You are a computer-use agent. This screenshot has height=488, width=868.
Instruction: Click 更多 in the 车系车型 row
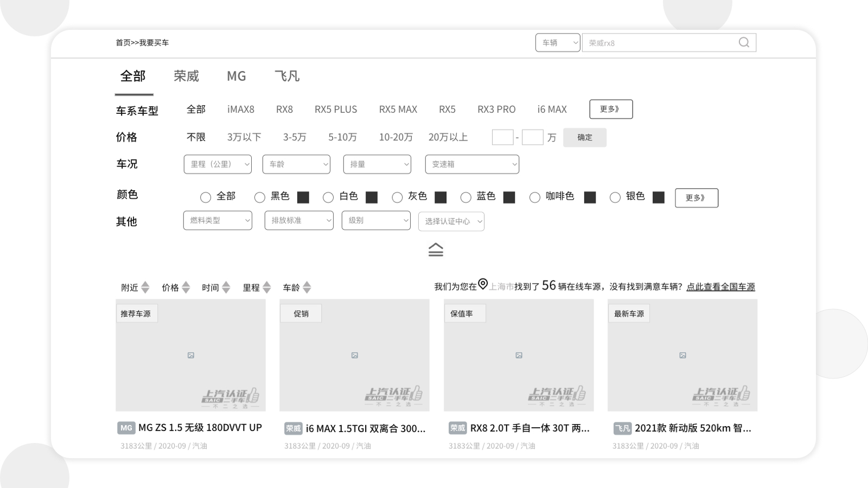(x=611, y=109)
